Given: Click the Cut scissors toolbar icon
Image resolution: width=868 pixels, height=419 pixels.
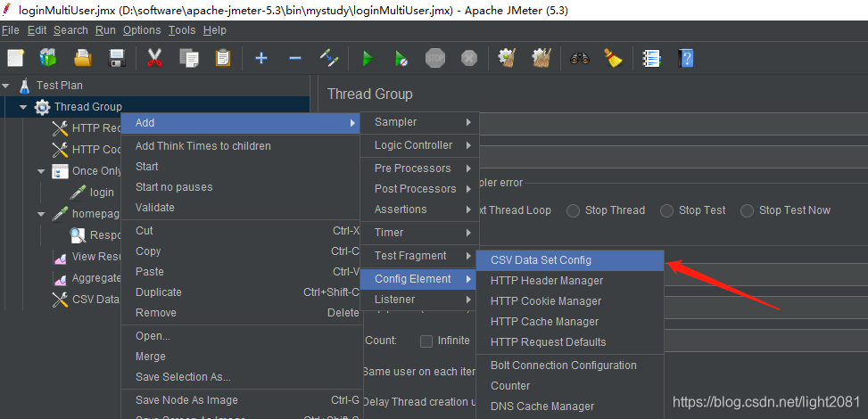Looking at the screenshot, I should pos(155,58).
